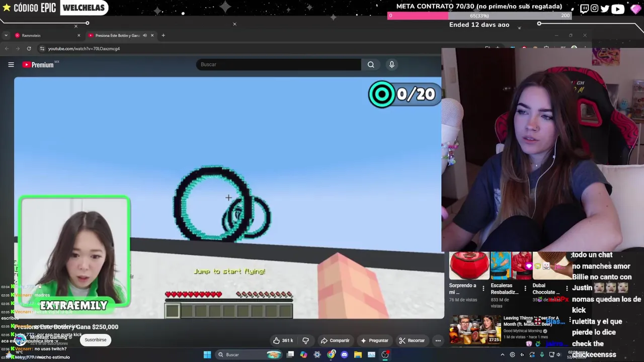Open more actions three-dot menu under video

(438, 340)
